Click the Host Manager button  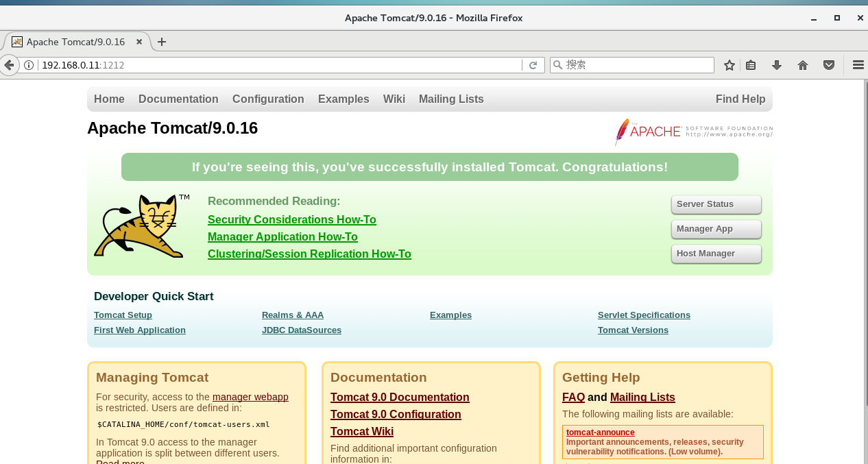pos(716,254)
